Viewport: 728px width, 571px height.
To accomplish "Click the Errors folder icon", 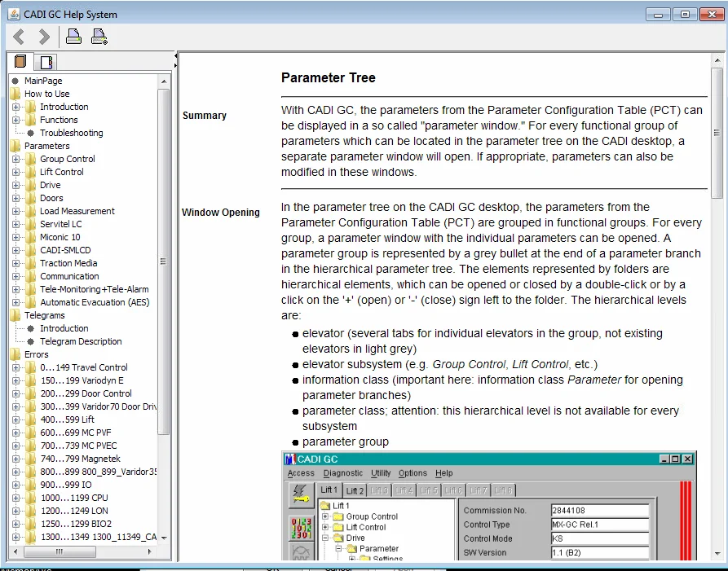I will click(15, 354).
